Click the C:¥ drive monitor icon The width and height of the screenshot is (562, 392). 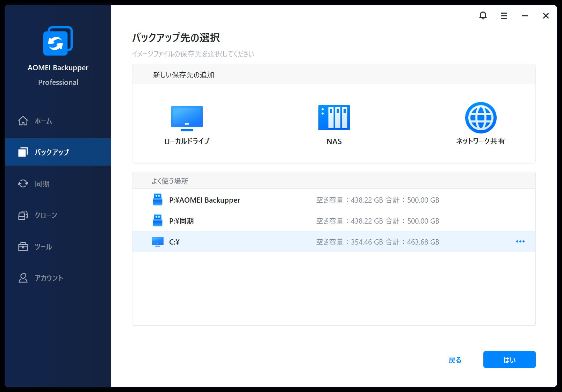click(158, 242)
